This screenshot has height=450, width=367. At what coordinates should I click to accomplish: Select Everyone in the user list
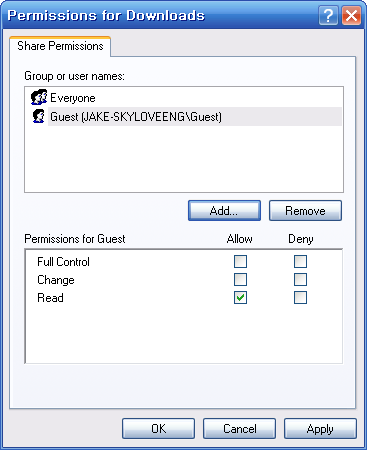tap(73, 98)
